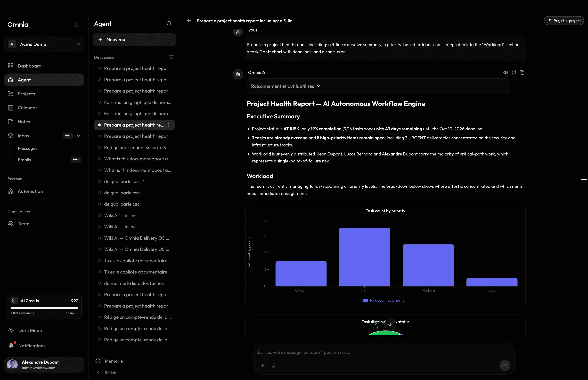Open discussion 'donne moi la liste des taches'

pyautogui.click(x=134, y=283)
